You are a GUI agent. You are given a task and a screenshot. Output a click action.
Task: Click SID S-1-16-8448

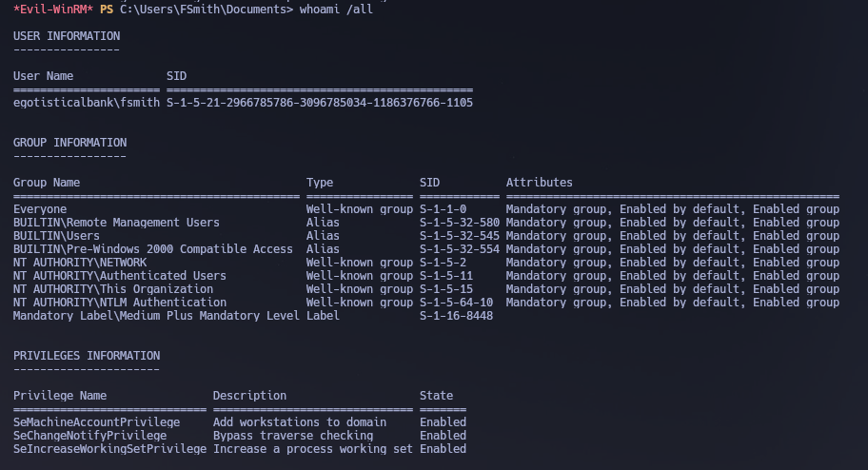(x=456, y=316)
